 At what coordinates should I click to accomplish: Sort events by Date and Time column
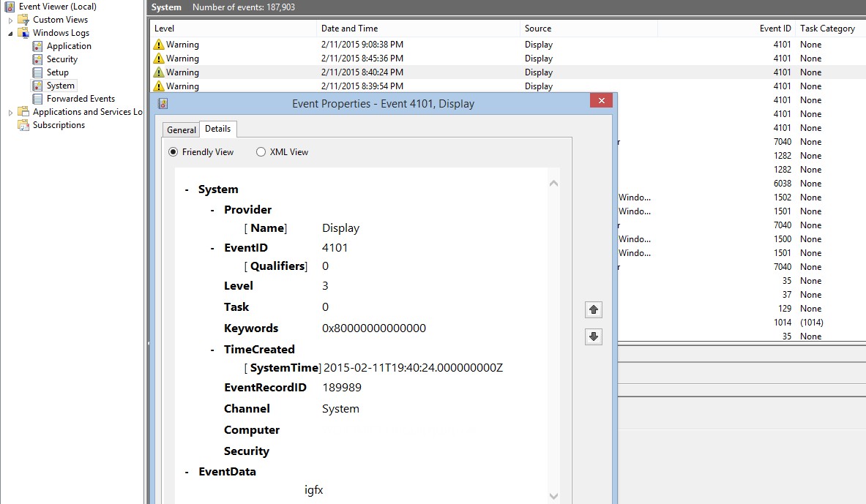coord(348,29)
